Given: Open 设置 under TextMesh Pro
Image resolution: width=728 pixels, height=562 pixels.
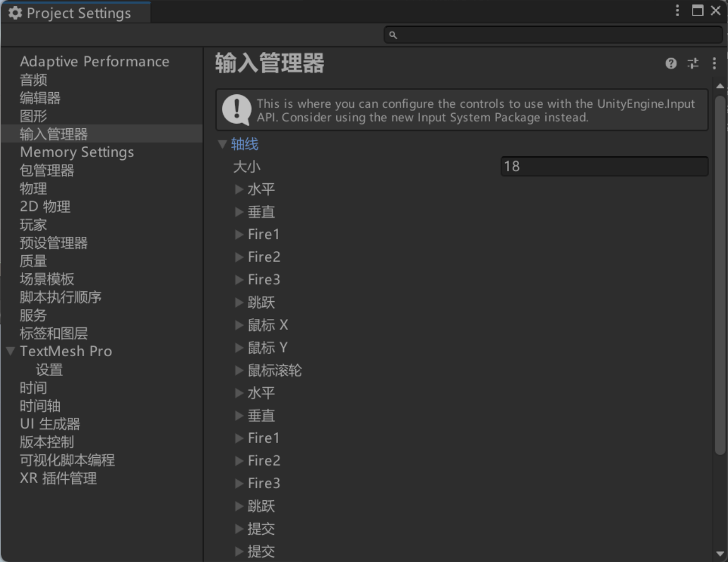Looking at the screenshot, I should [x=49, y=370].
